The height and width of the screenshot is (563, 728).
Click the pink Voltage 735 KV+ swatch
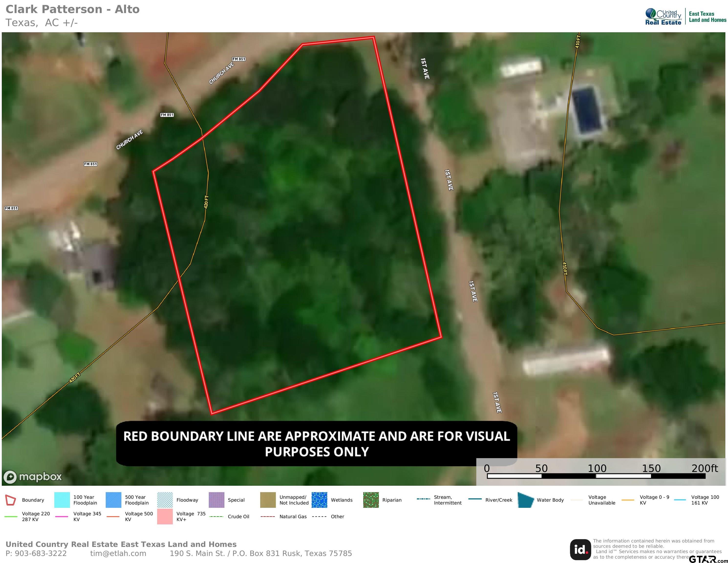[165, 516]
